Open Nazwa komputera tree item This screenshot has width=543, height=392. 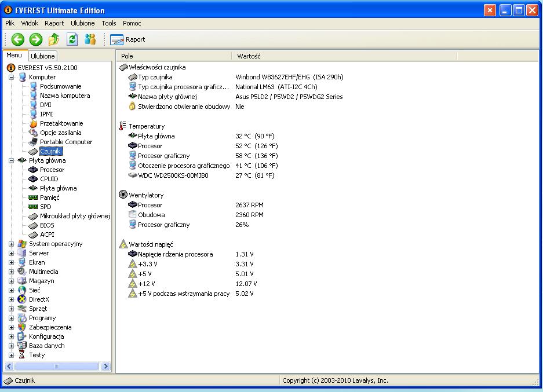point(65,96)
